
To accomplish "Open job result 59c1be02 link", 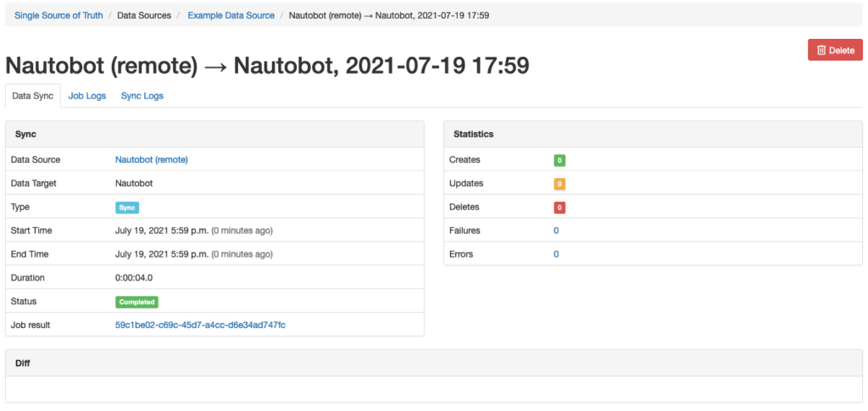I will coord(200,325).
